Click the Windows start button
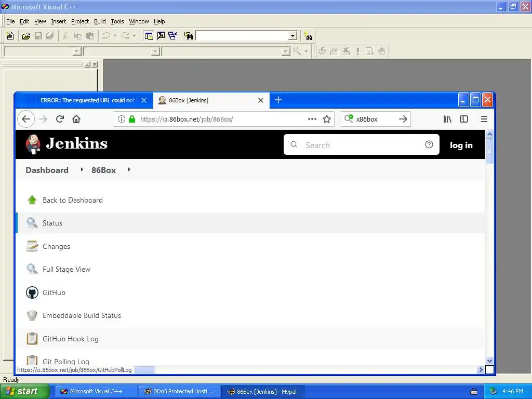This screenshot has height=399, width=532. tap(25, 391)
